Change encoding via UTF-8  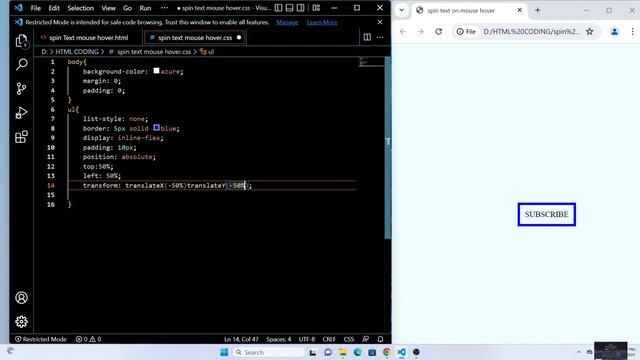pos(307,339)
